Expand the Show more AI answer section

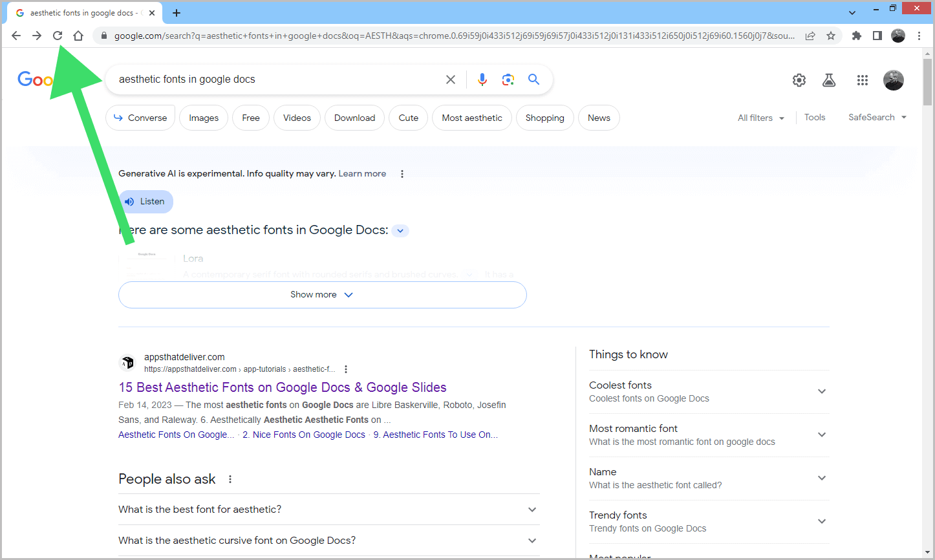click(x=322, y=294)
